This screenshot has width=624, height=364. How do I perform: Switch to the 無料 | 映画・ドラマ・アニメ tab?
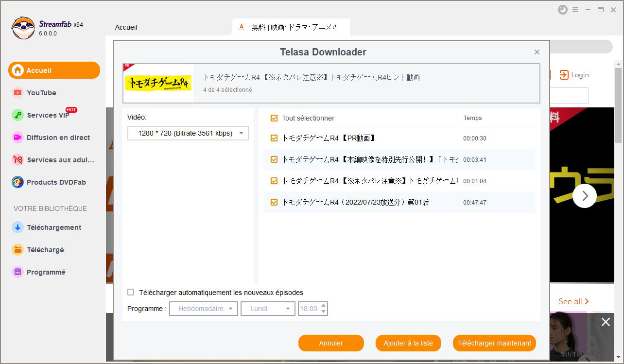[291, 27]
